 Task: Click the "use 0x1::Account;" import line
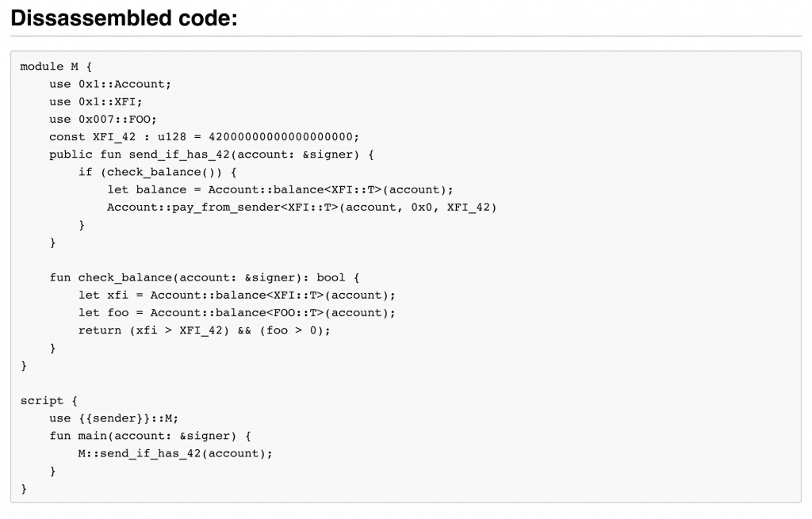click(109, 84)
